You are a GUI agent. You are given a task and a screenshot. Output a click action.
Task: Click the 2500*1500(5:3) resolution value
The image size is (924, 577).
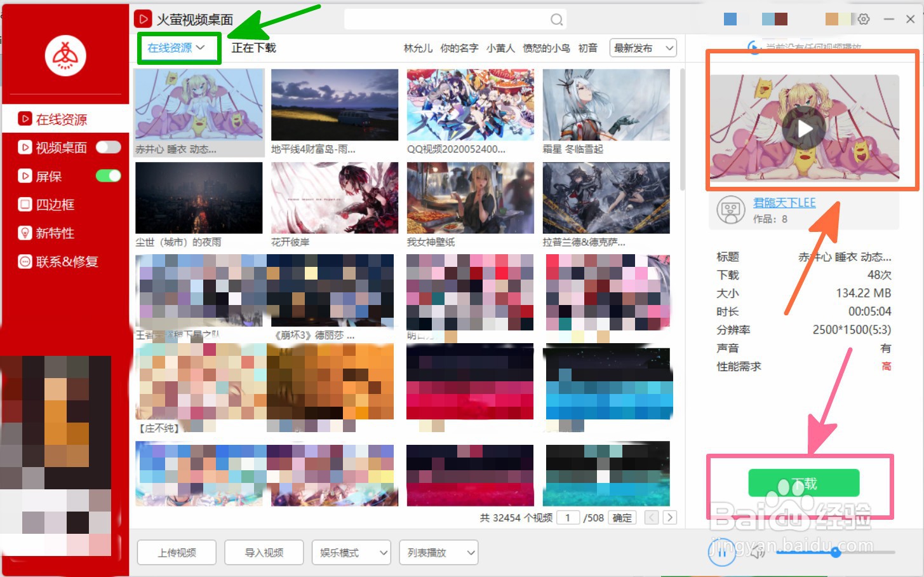coord(852,330)
